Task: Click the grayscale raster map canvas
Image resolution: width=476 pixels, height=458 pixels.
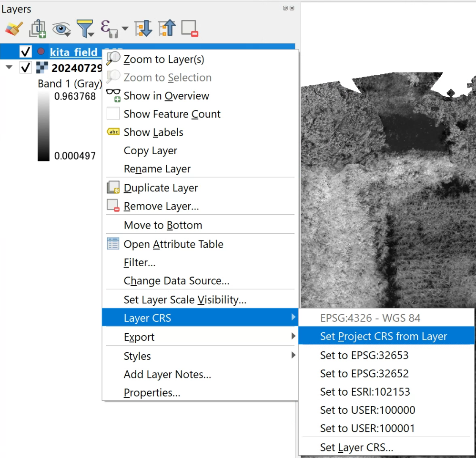Action: 388,190
